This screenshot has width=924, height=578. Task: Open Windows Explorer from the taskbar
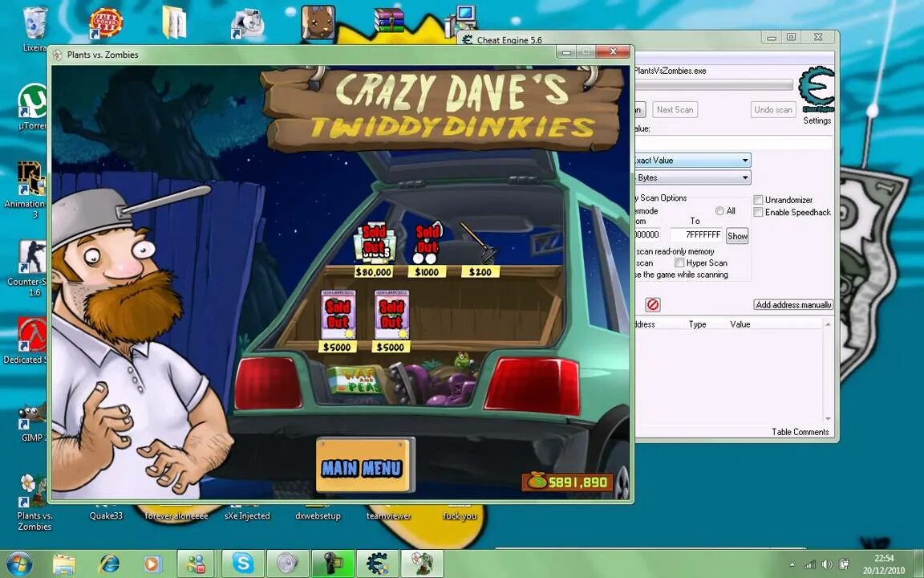tap(63, 564)
